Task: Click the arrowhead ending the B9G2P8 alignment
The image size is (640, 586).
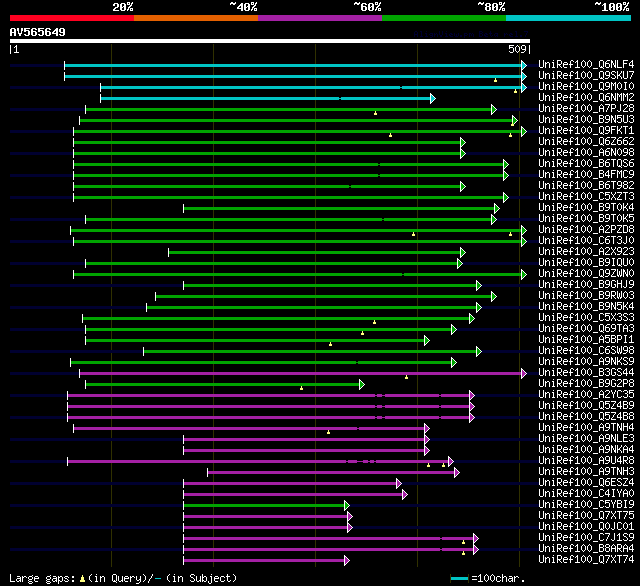Action: (362, 384)
